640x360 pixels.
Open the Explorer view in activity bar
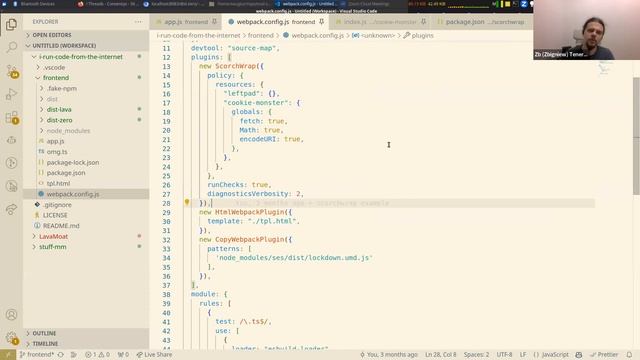[11, 24]
